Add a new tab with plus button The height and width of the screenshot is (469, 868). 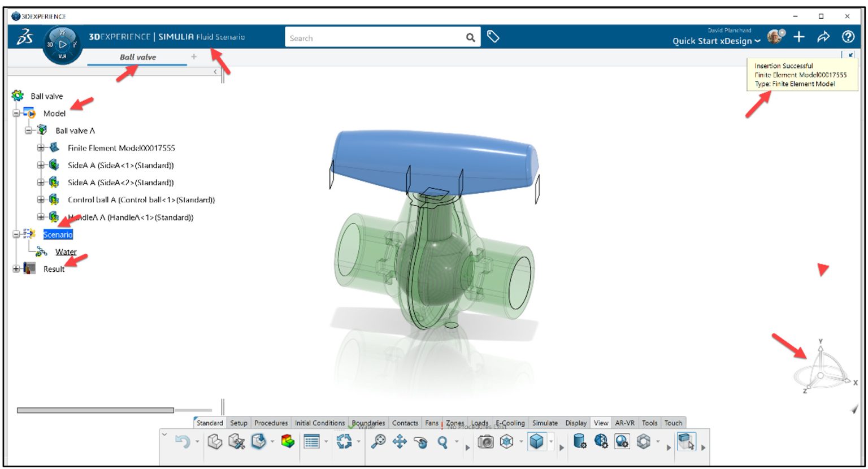pos(194,57)
